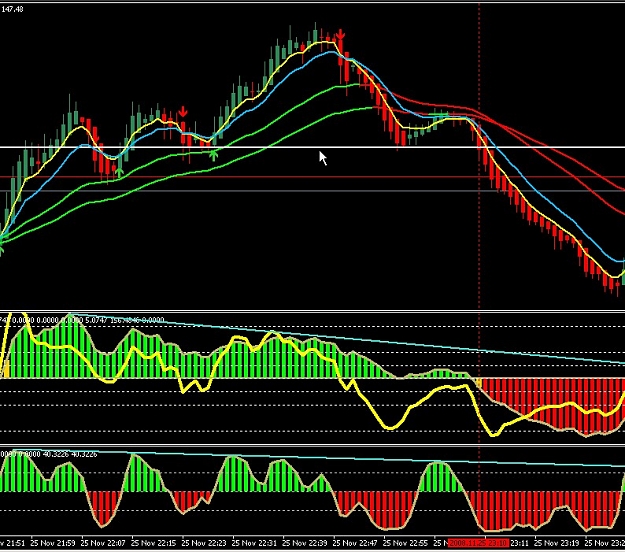
Task: Select the green buy arrow below the 22:07 dip
Action: tap(119, 173)
